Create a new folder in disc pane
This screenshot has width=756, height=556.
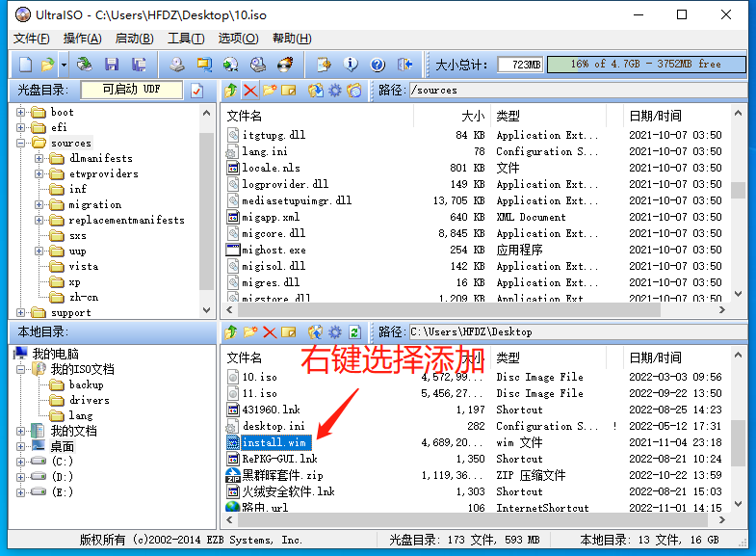coord(270,91)
